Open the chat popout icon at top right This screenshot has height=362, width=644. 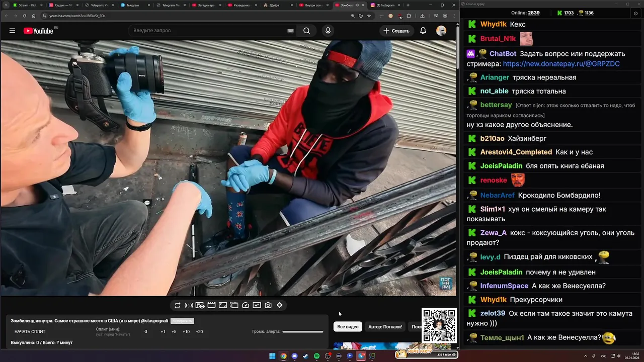pyautogui.click(x=635, y=14)
